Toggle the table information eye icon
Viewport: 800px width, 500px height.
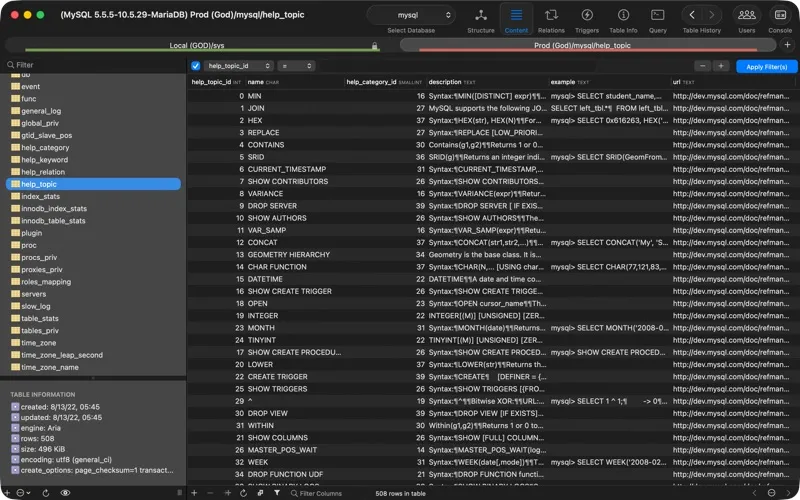coord(65,493)
